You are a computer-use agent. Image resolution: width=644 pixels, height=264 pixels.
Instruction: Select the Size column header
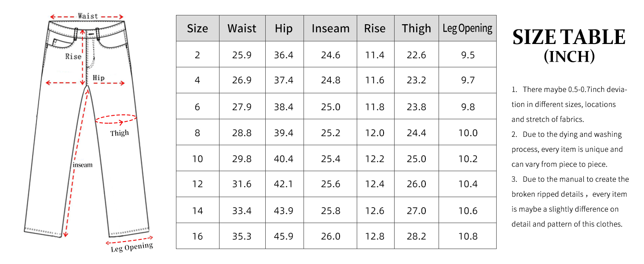point(198,29)
